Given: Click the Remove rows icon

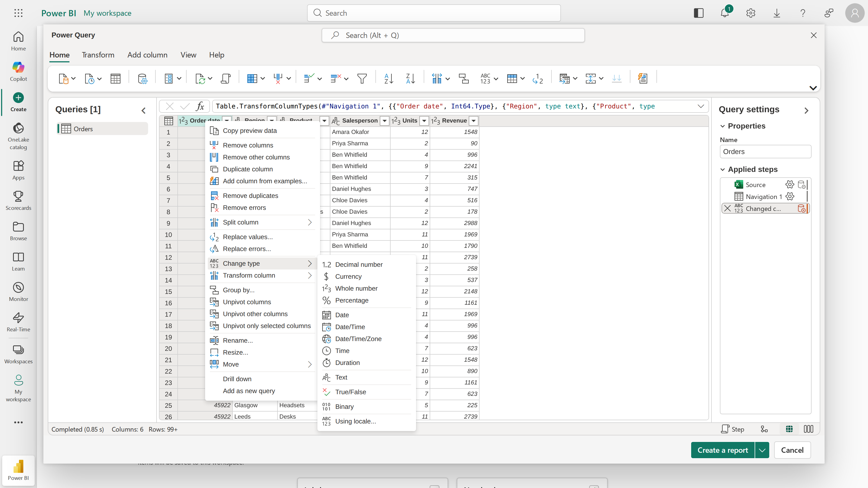Looking at the screenshot, I should (336, 78).
